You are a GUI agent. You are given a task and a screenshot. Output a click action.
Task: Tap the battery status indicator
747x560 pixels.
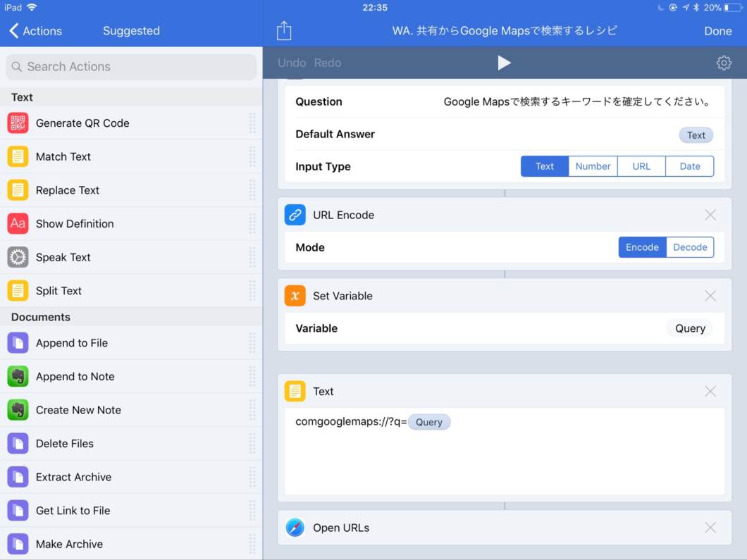coord(733,8)
